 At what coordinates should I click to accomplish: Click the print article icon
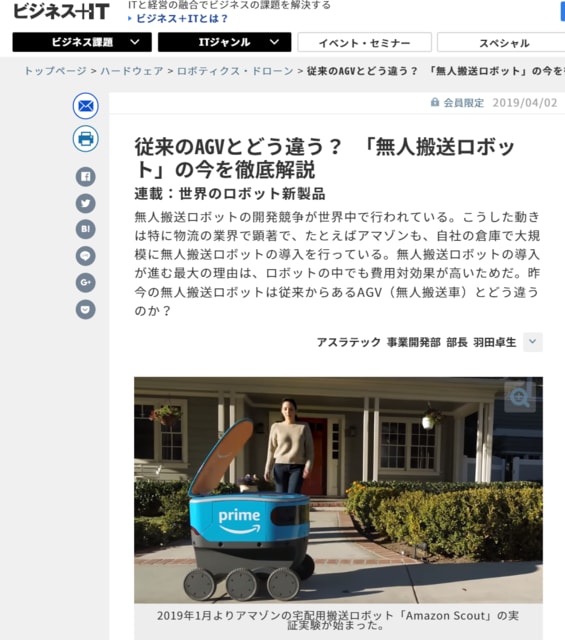[85, 139]
